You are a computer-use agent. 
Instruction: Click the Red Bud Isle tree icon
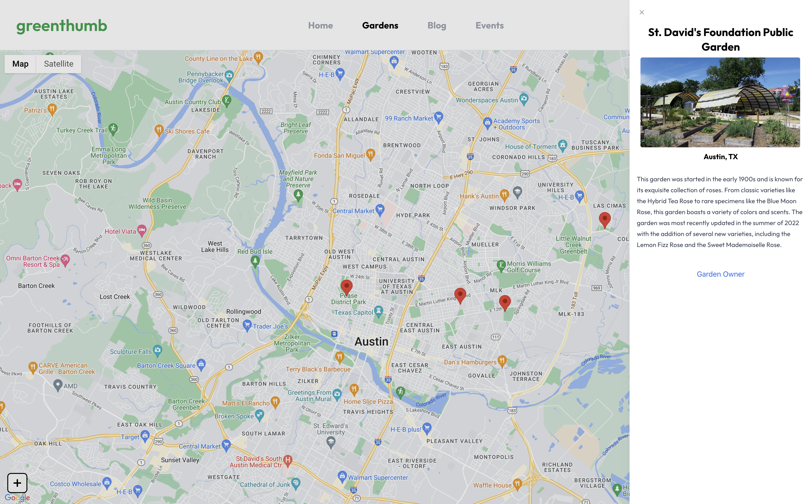point(255,261)
